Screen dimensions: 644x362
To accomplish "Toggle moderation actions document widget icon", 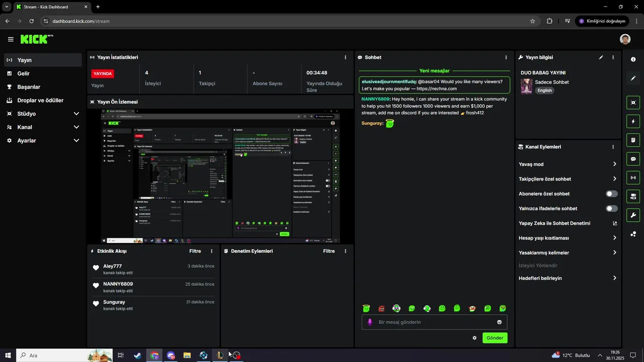I will pyautogui.click(x=633, y=140).
